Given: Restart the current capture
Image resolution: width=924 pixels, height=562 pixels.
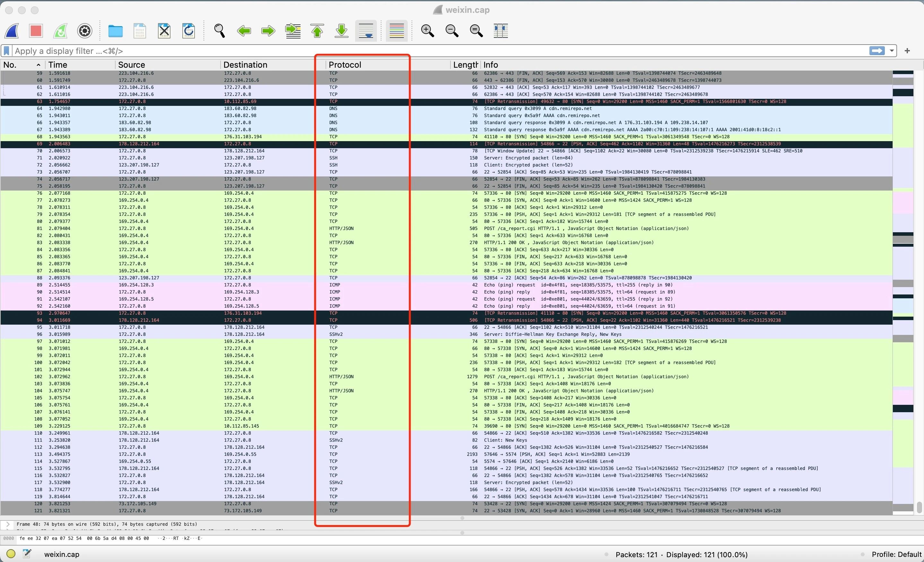Looking at the screenshot, I should (x=60, y=31).
